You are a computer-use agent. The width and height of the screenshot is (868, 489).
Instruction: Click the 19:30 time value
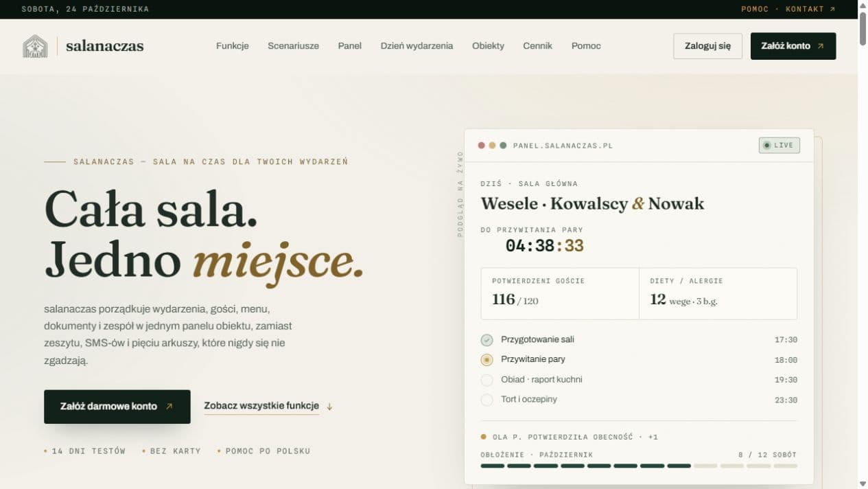(786, 380)
